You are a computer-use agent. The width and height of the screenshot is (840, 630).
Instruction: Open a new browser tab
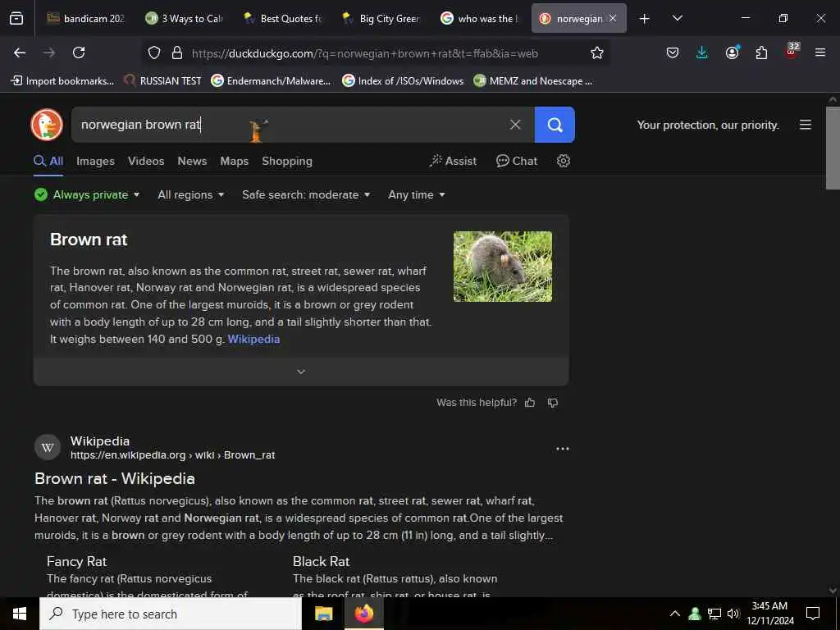(645, 19)
